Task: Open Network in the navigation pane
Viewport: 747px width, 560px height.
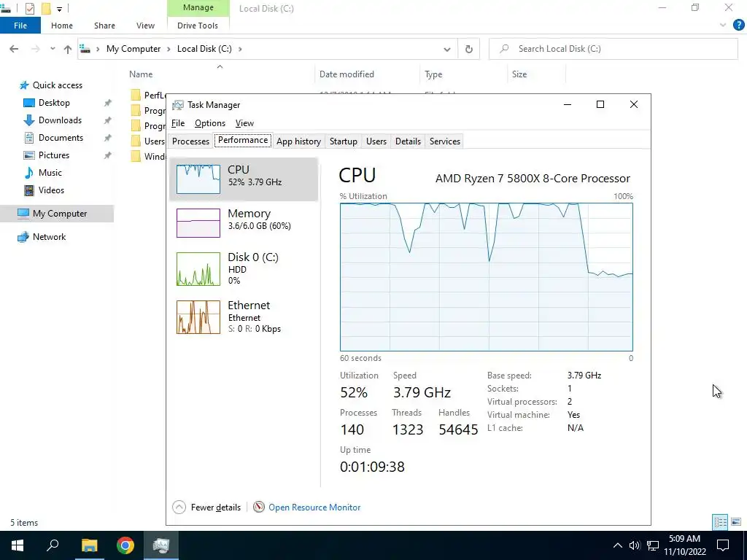Action: pos(49,237)
